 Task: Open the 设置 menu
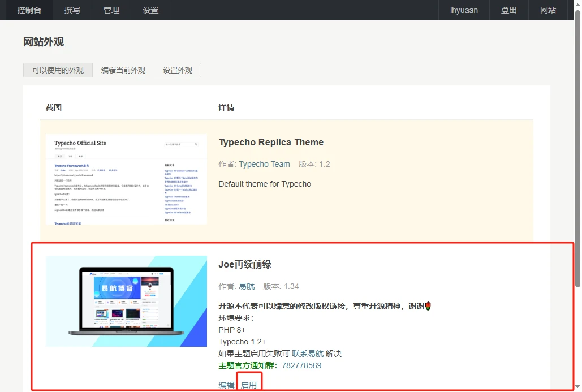[x=150, y=10]
